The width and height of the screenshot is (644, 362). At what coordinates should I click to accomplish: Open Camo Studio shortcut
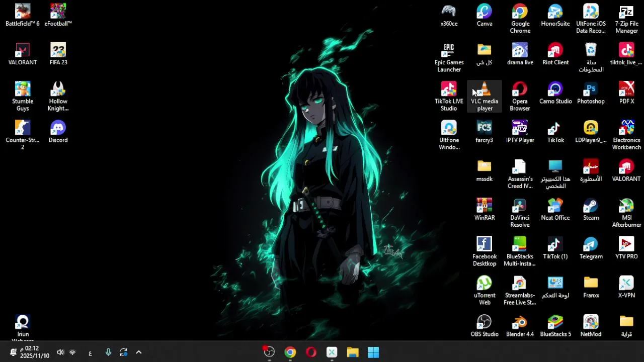point(555,93)
